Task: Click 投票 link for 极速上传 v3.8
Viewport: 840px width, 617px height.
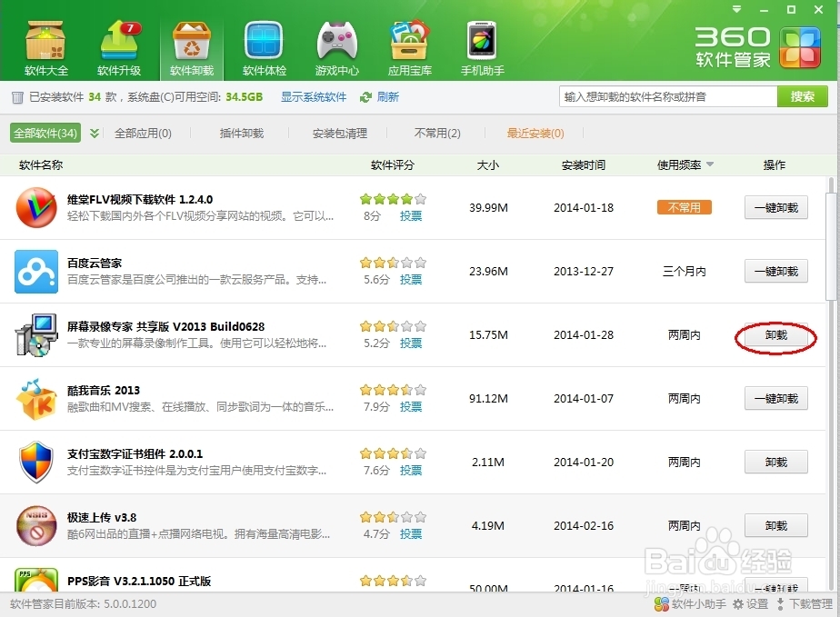Action: point(411,534)
